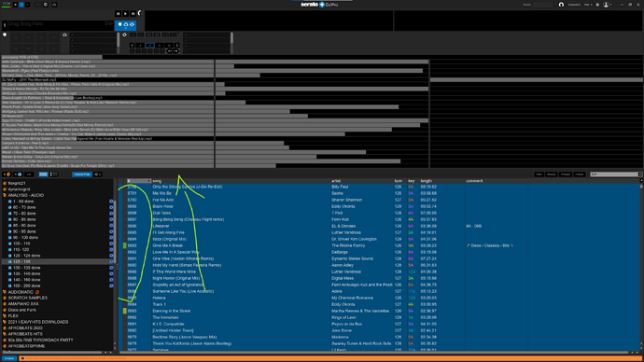This screenshot has width=644, height=362.
Task: Open the Help dropdown menu
Action: (588, 5)
